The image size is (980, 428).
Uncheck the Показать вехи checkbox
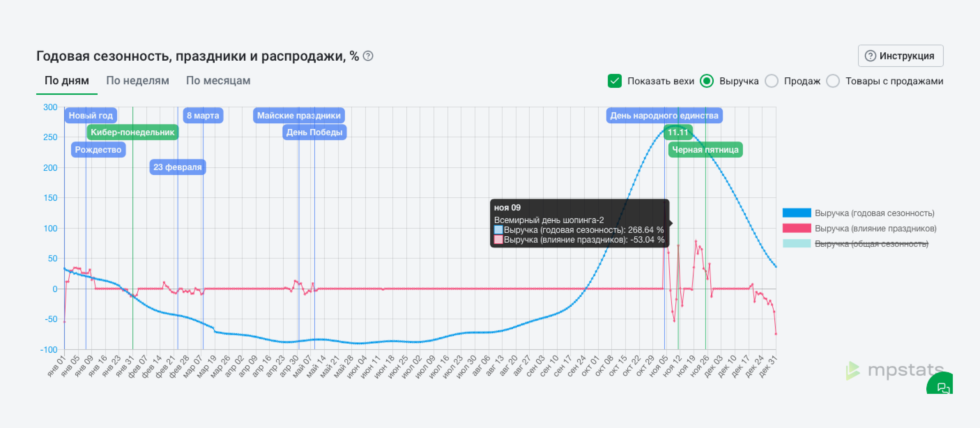click(614, 81)
